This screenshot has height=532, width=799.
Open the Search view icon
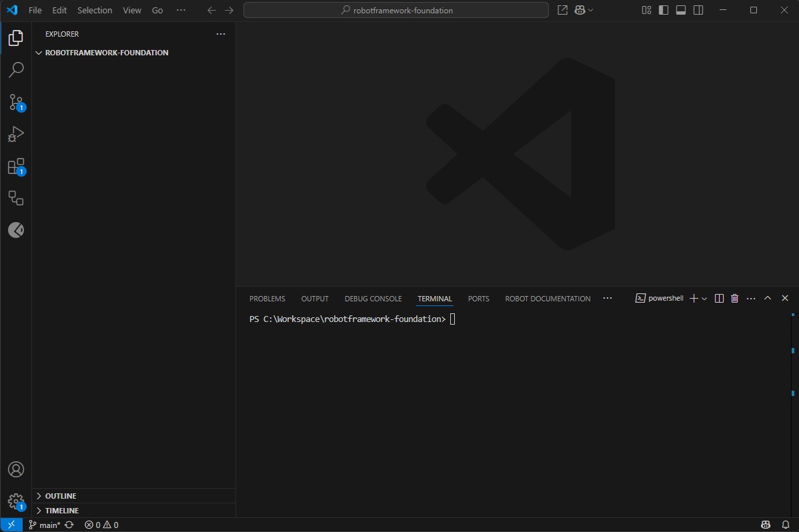click(16, 70)
